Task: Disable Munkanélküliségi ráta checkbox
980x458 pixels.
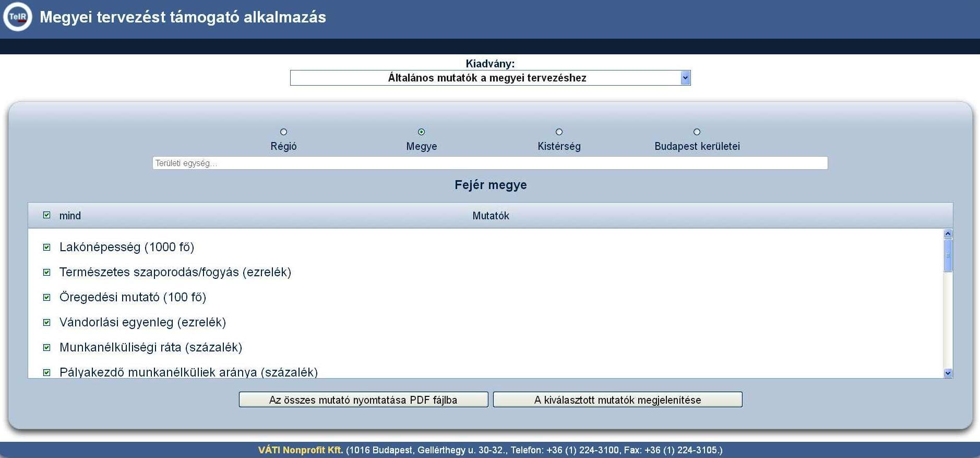Action: coord(47,347)
